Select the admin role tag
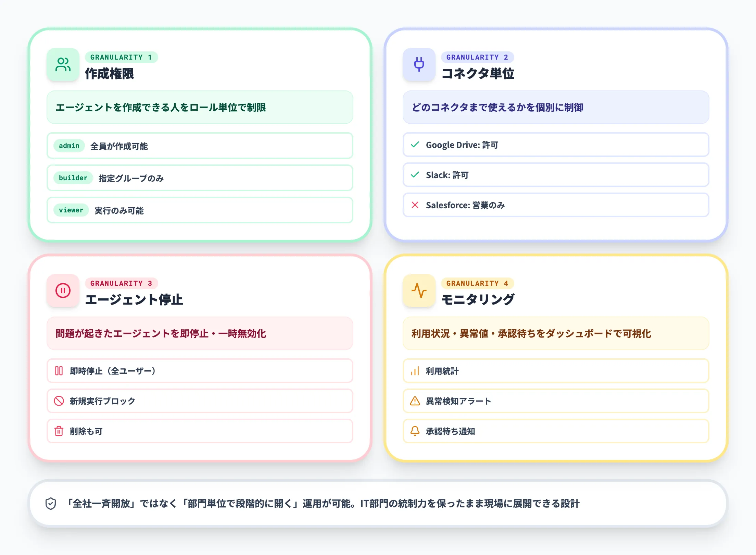 (68, 146)
